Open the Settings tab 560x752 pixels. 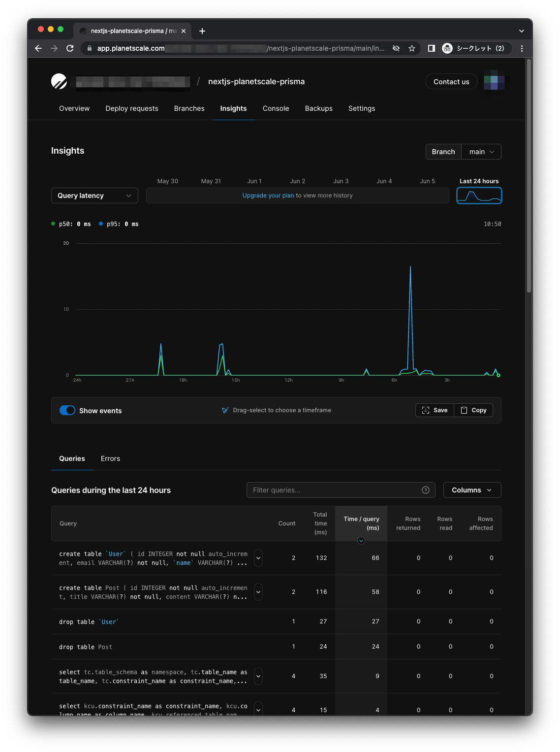[362, 108]
